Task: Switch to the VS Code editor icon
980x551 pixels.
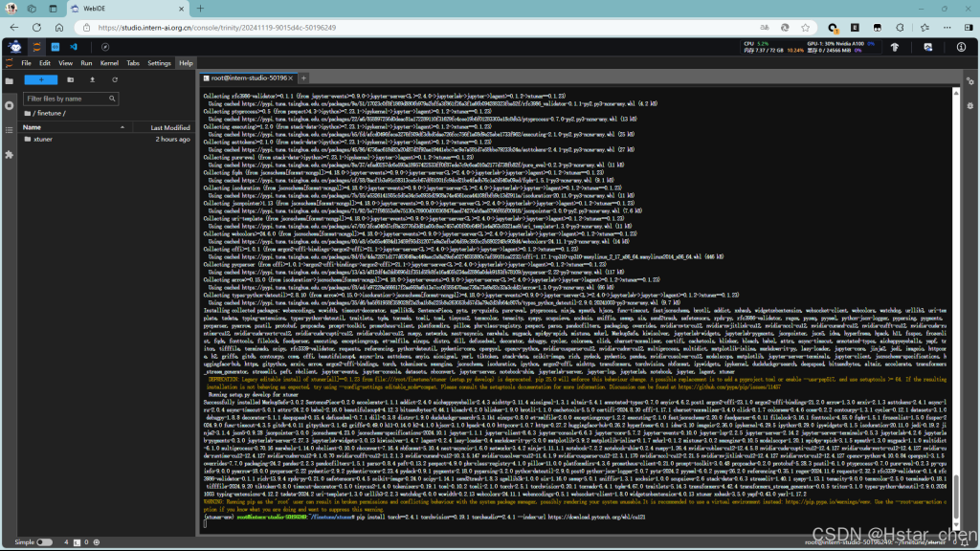Action: (x=74, y=47)
